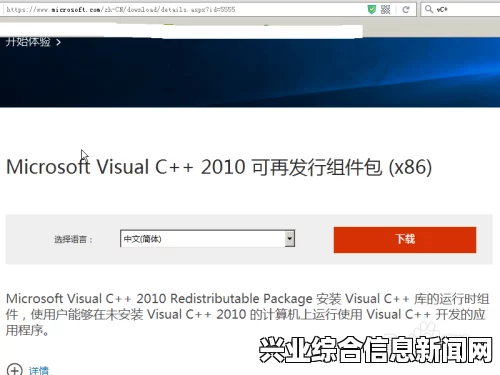500x375 pixels.
Task: Click the Redistributable Package description paragraph
Action: tap(247, 314)
